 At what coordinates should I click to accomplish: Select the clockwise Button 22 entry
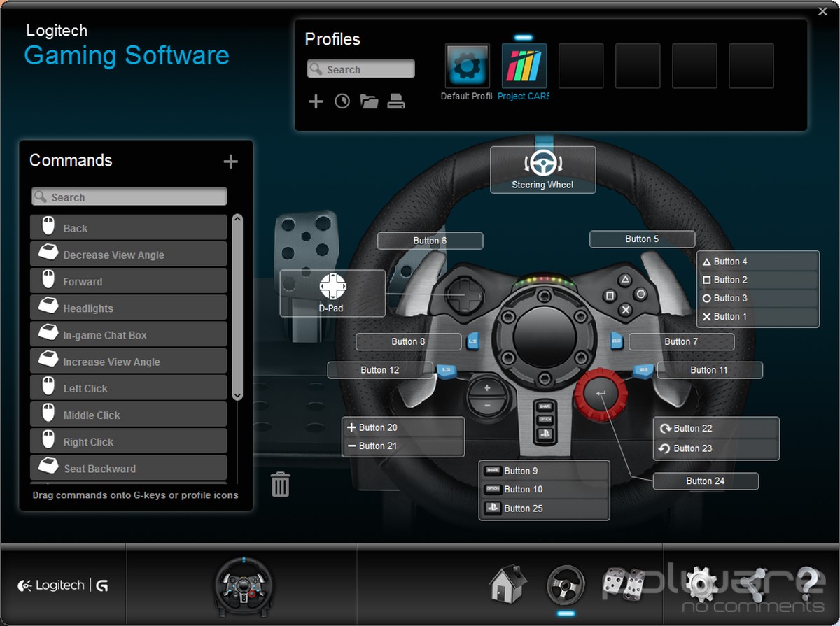click(x=717, y=428)
